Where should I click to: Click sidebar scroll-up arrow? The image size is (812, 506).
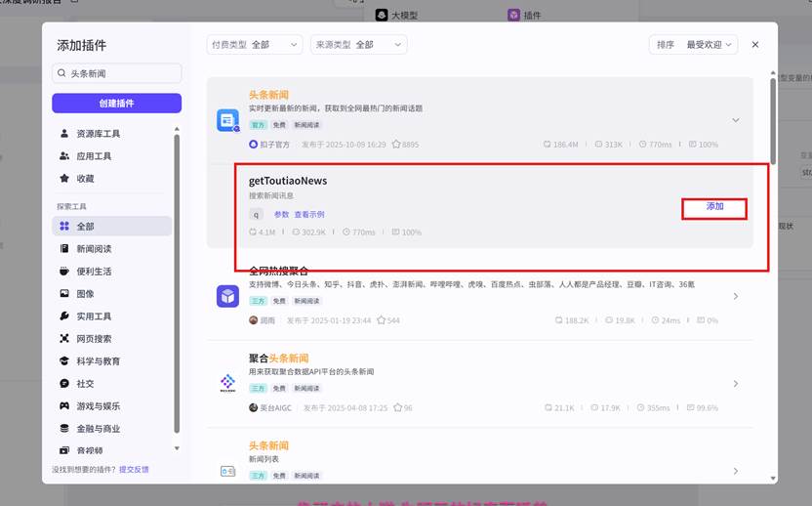point(177,129)
